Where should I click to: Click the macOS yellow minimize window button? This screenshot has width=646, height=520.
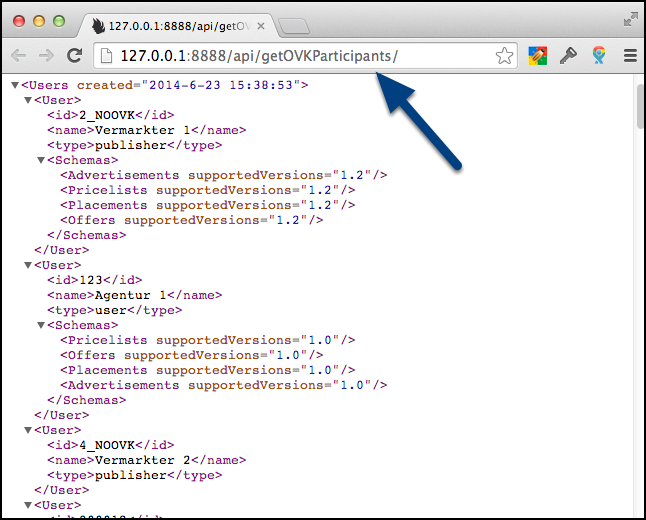click(x=39, y=21)
